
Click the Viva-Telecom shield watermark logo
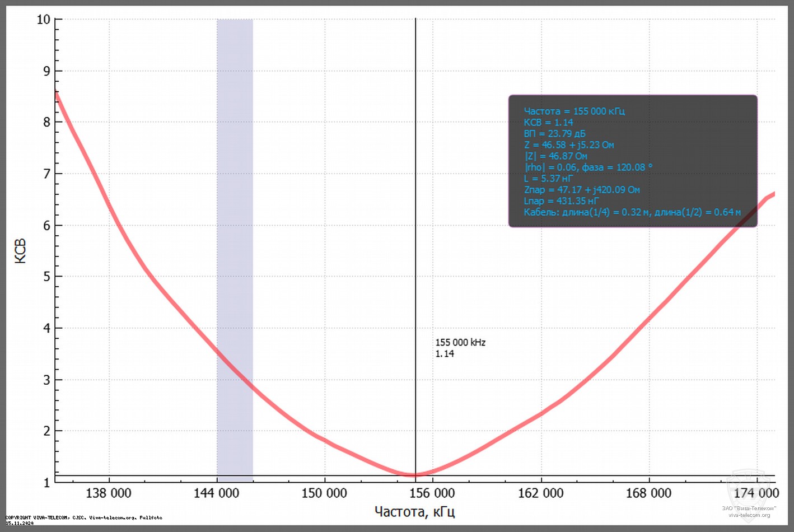click(x=749, y=487)
